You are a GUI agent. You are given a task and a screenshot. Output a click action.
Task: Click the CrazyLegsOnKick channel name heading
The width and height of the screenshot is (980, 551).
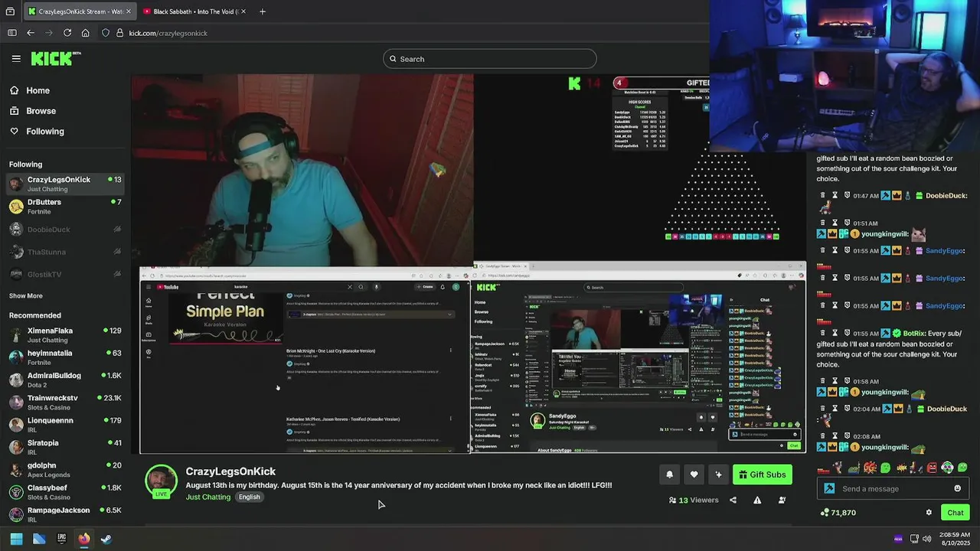[x=230, y=471]
